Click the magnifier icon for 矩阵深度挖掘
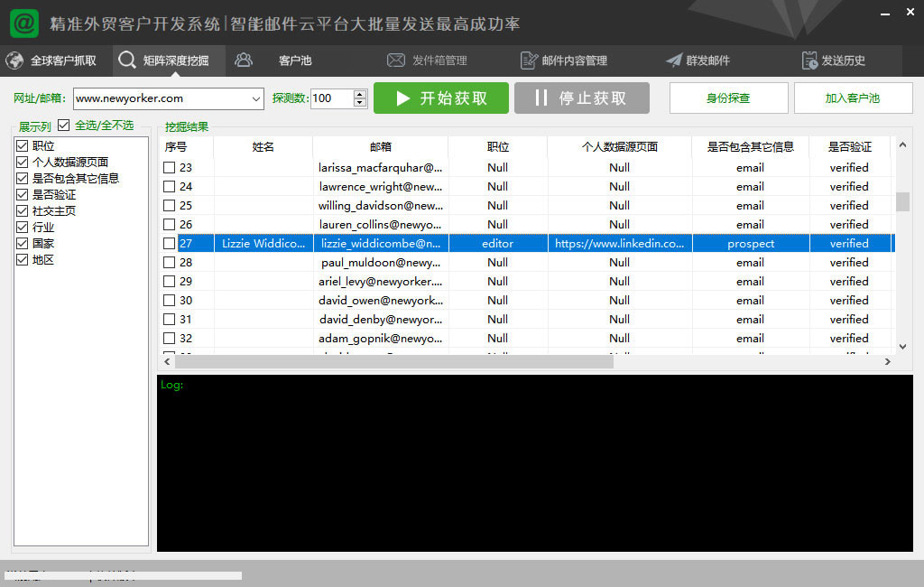The width and height of the screenshot is (924, 587). click(x=127, y=61)
